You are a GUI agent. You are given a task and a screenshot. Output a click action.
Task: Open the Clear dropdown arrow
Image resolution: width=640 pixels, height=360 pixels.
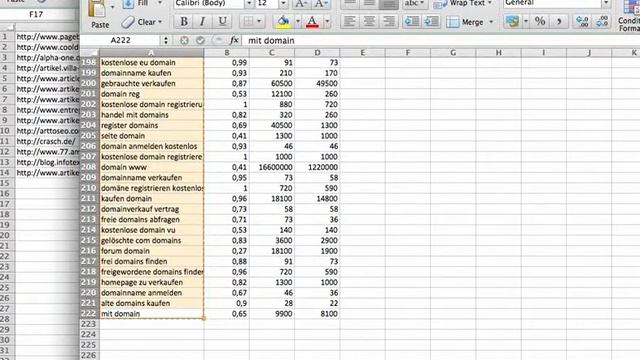tap(160, 22)
